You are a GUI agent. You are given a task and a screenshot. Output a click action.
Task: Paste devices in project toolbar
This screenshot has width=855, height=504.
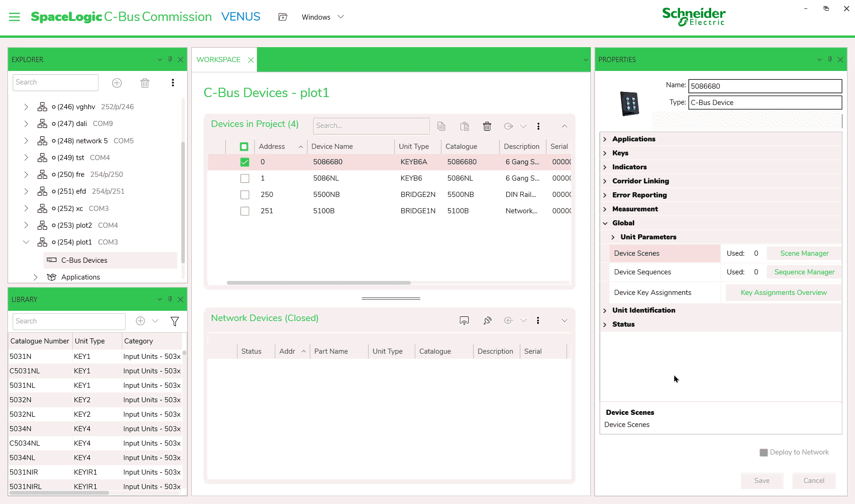tap(464, 126)
